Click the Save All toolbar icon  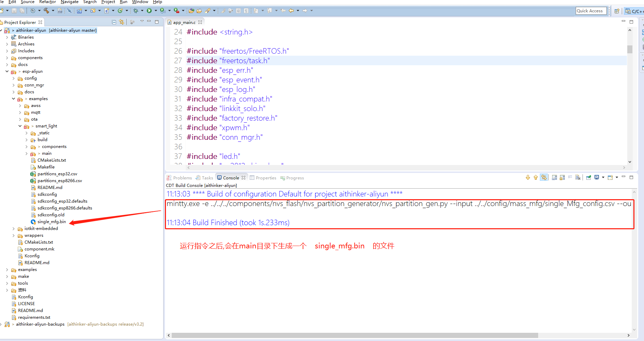22,11
